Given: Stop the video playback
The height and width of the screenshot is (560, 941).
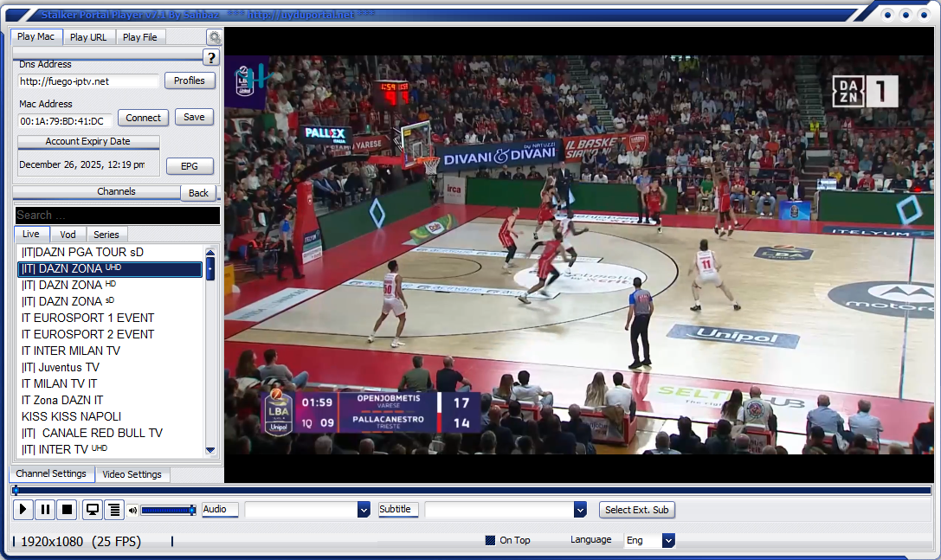Looking at the screenshot, I should click(x=68, y=510).
